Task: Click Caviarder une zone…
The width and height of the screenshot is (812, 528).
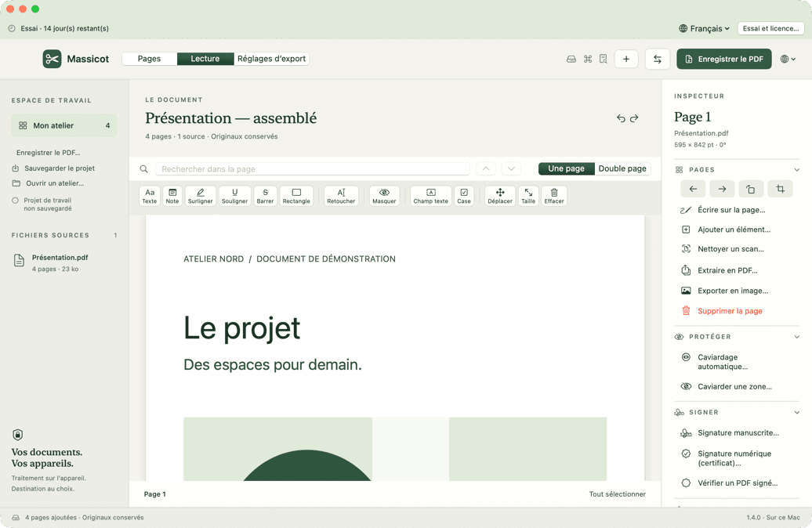Action: pyautogui.click(x=726, y=387)
